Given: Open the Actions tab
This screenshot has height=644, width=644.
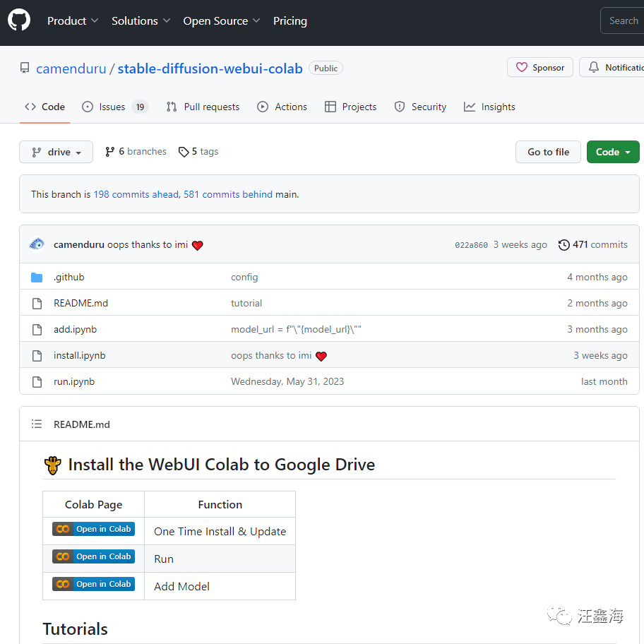Looking at the screenshot, I should 282,107.
